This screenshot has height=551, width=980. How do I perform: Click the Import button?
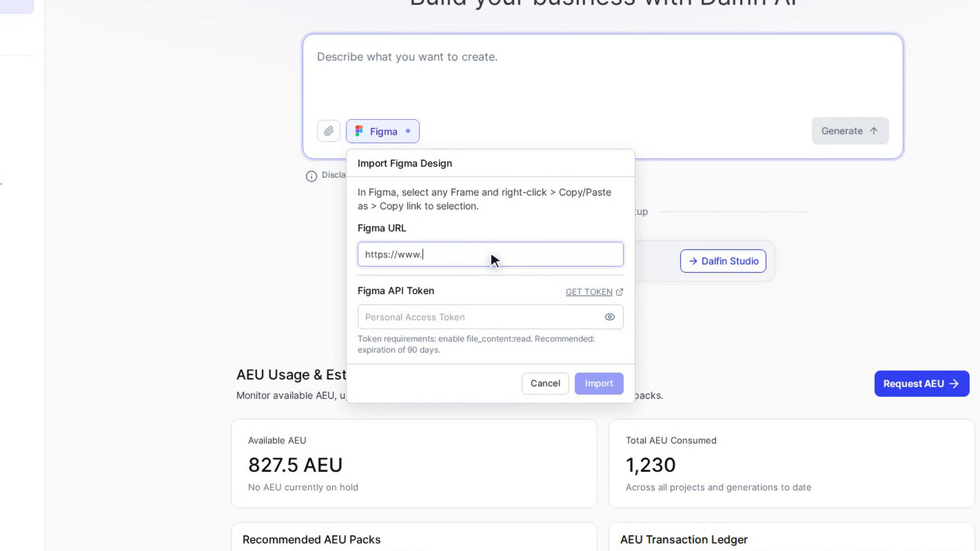pos(599,383)
